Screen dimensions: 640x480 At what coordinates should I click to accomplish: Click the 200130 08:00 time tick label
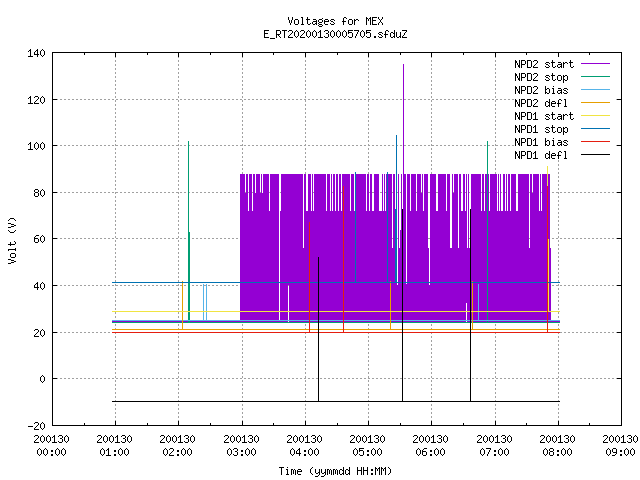click(558, 446)
